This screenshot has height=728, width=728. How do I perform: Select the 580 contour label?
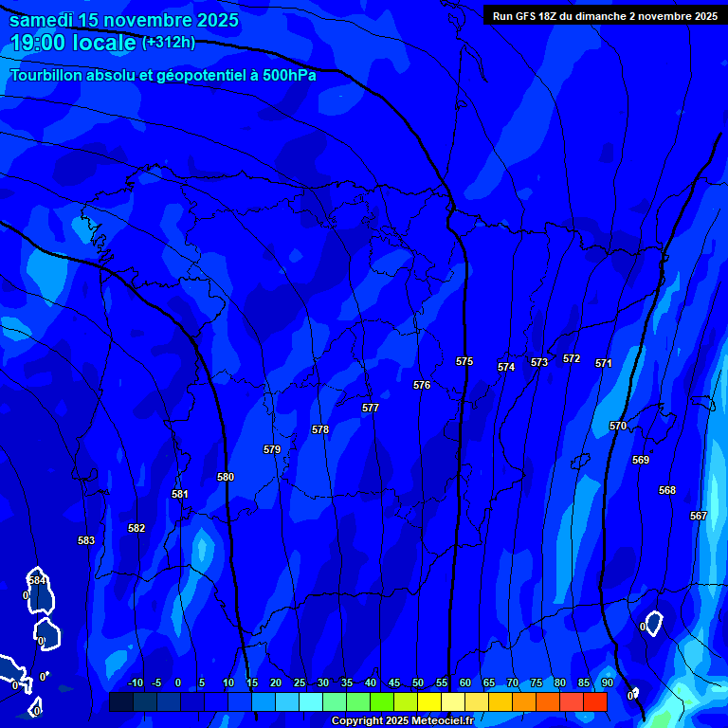tap(226, 477)
